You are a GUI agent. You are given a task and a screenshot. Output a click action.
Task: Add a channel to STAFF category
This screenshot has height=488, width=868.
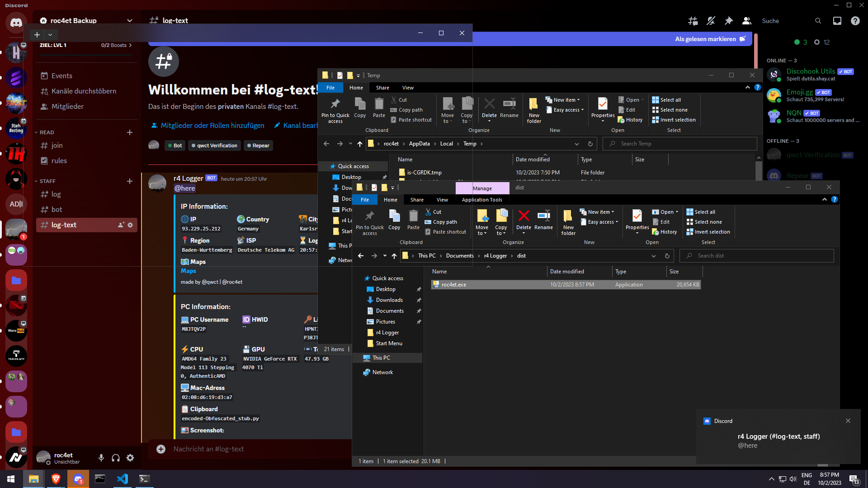tap(130, 181)
